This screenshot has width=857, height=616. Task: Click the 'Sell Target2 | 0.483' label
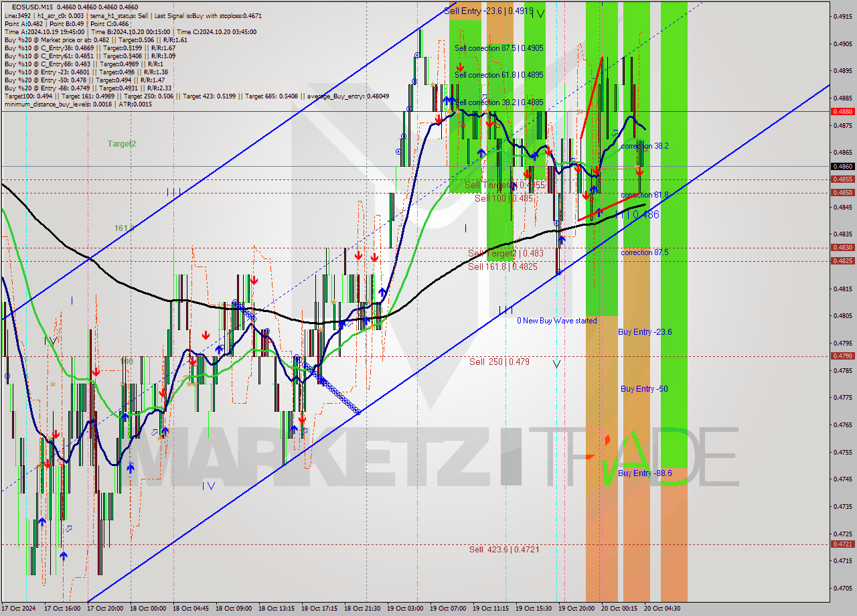(x=505, y=253)
